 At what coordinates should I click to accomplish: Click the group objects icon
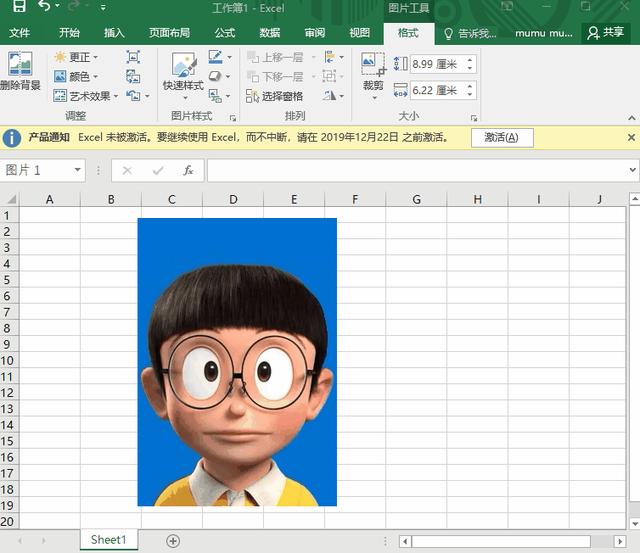(330, 76)
